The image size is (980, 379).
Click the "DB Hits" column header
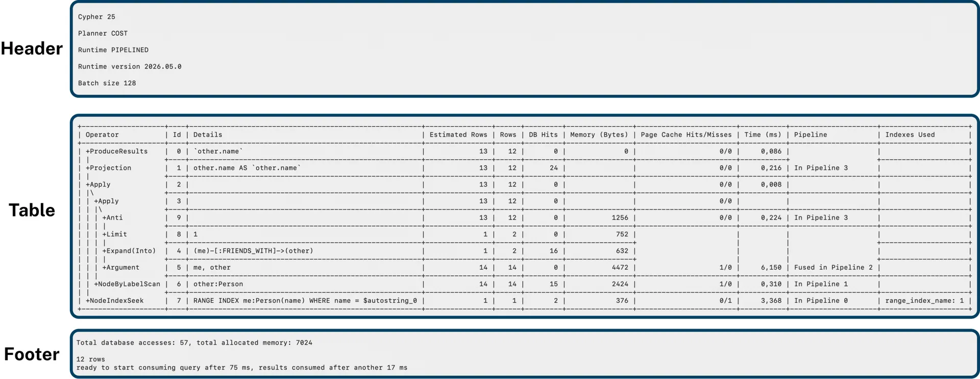coord(543,135)
